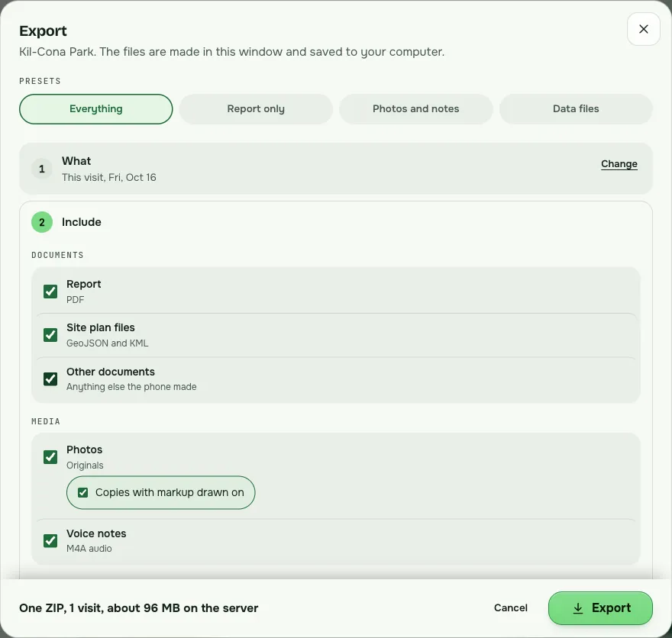Choose the Report only preset
Viewport: 672px width, 638px height.
click(256, 109)
